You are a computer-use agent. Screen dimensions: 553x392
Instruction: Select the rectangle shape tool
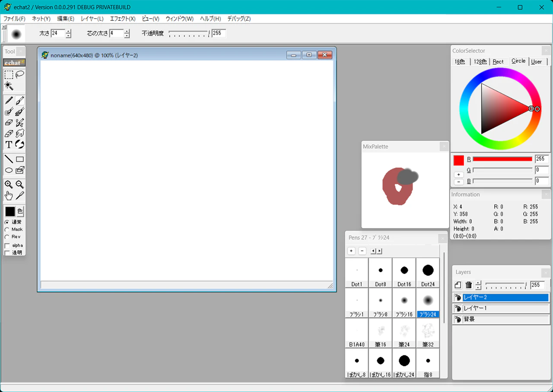pyautogui.click(x=20, y=159)
